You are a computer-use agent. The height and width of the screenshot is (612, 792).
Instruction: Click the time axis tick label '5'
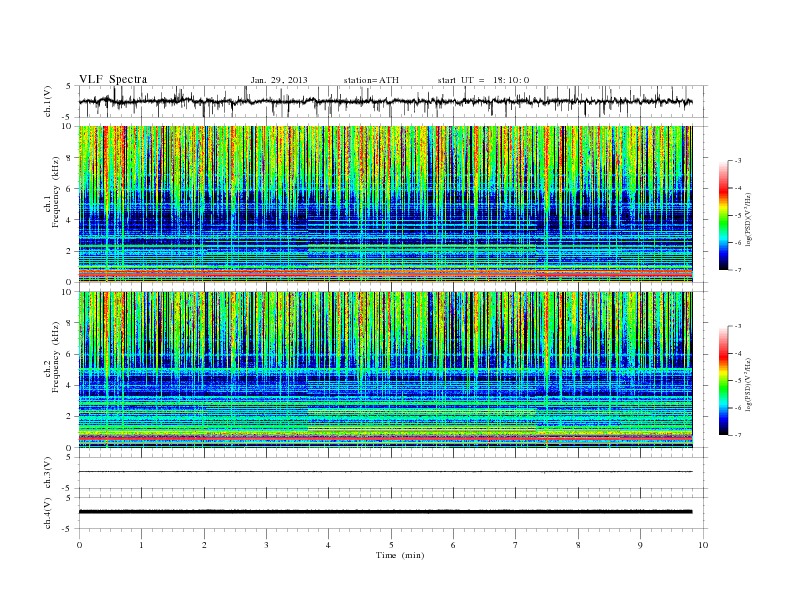pyautogui.click(x=391, y=545)
